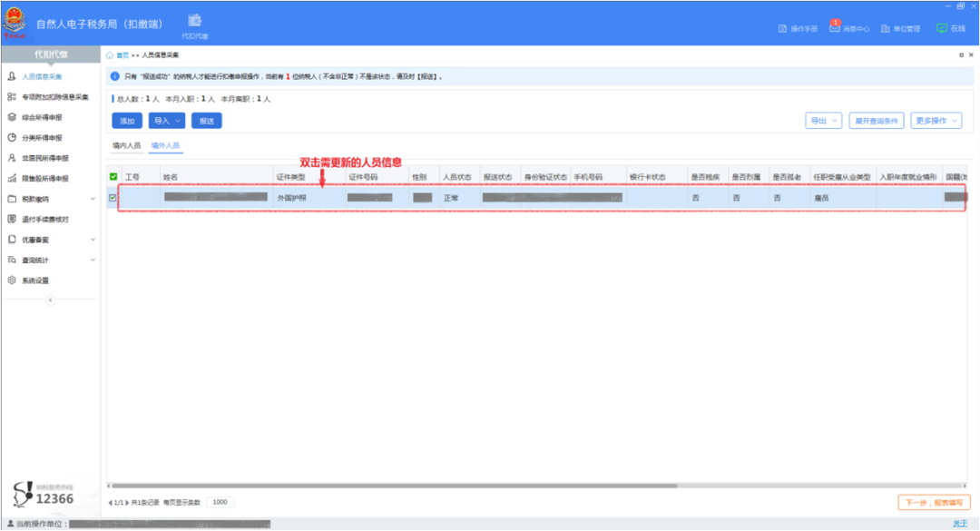This screenshot has width=980, height=531.
Task: Open 系统设置 gear in sidebar
Action: pyautogui.click(x=12, y=280)
